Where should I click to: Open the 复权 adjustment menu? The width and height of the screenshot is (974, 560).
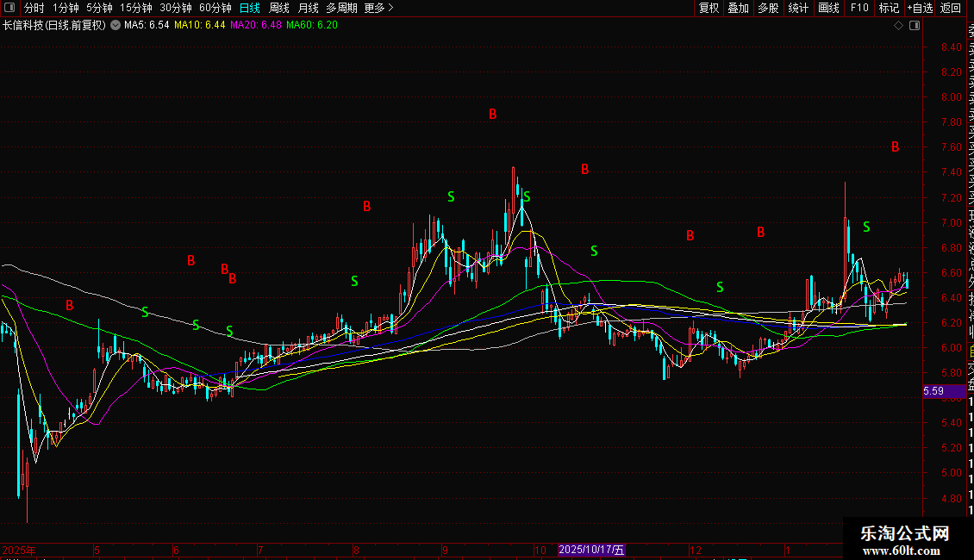point(709,8)
